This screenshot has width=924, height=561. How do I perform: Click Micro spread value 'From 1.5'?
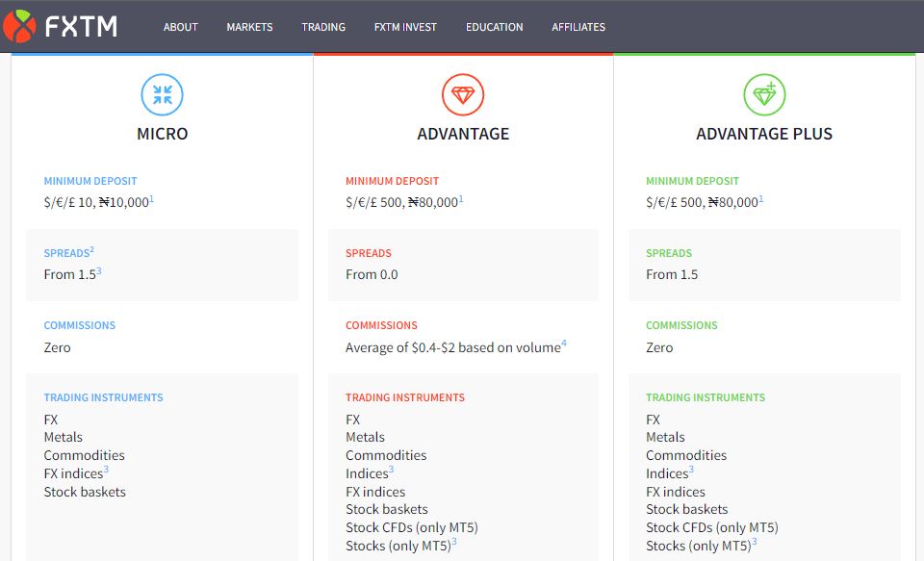coord(69,274)
